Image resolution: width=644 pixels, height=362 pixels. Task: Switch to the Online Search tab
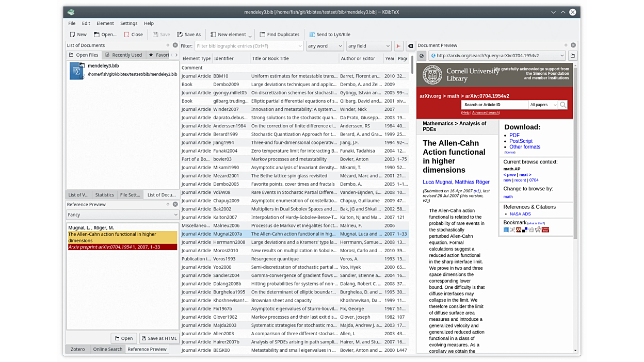(107, 349)
